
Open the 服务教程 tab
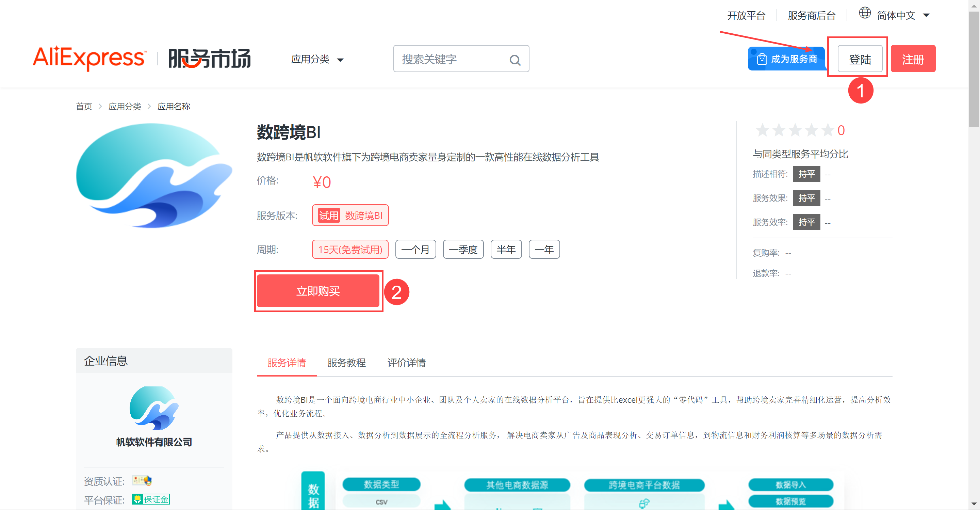347,362
